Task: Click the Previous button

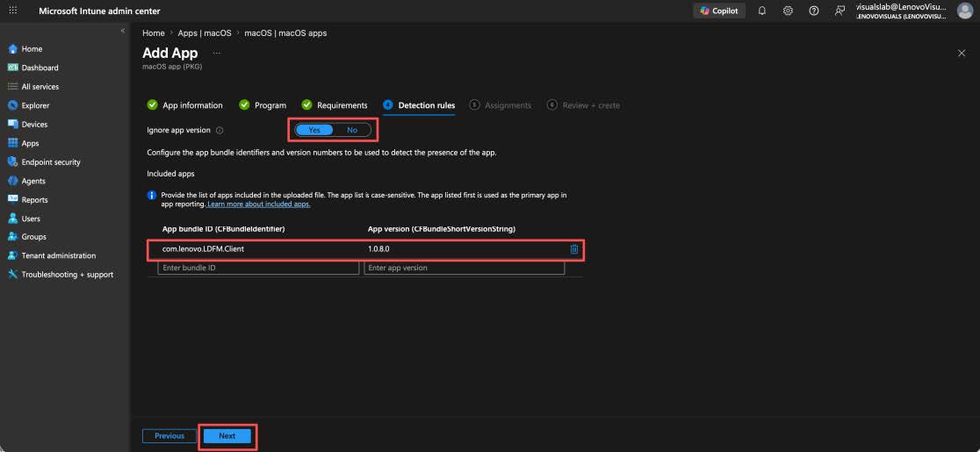Action: 169,436
